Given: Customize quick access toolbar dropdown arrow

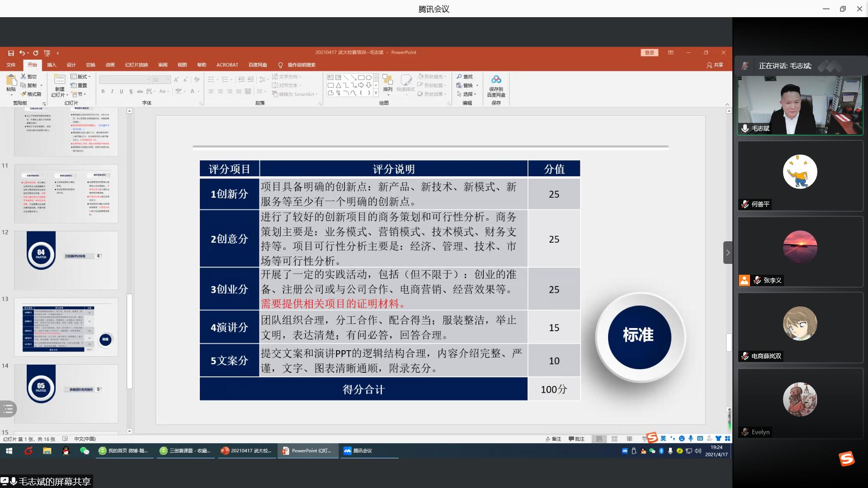Looking at the screenshot, I should 58,53.
